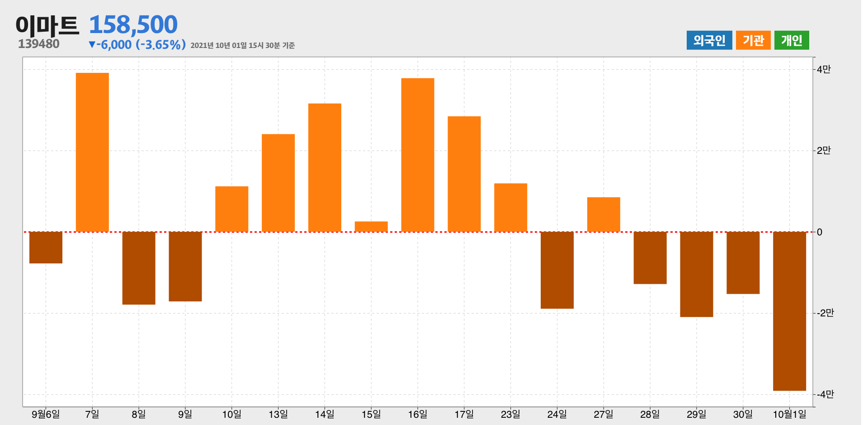Viewport: 868px width, 425px height.
Task: Click the 이마트 stock name title
Action: [47, 25]
